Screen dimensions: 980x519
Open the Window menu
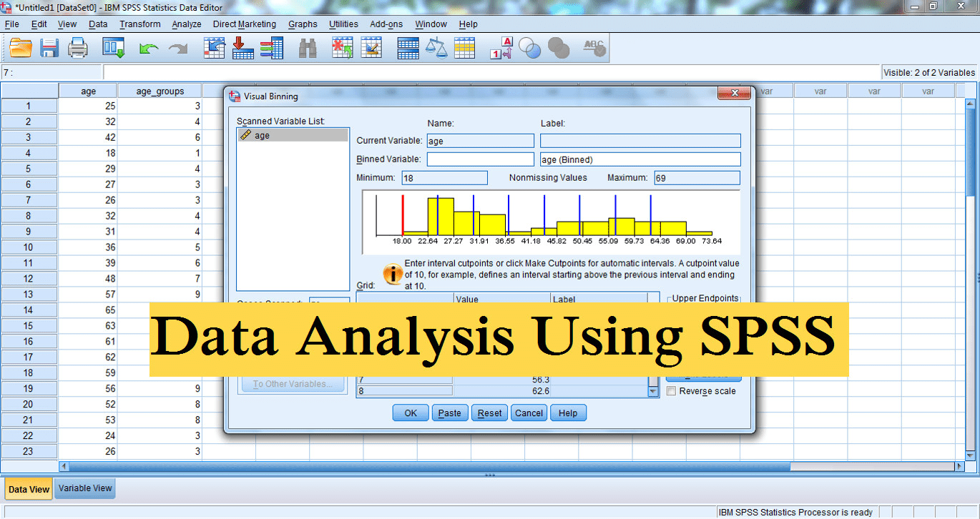point(431,24)
